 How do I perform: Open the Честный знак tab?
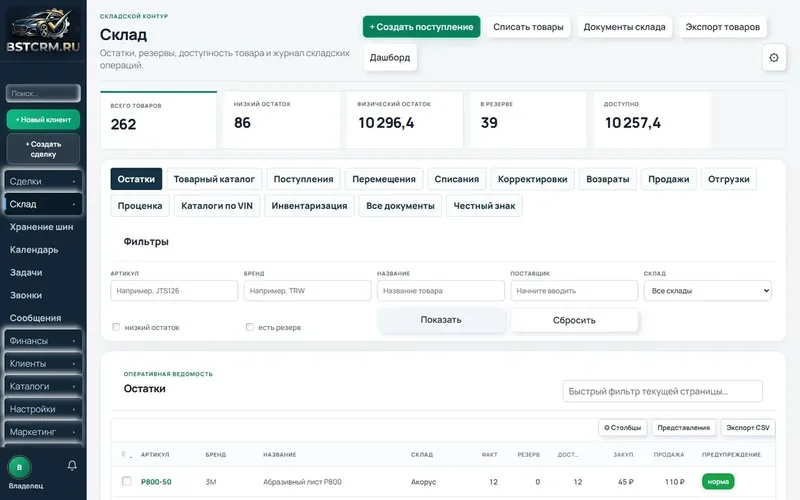pos(484,206)
